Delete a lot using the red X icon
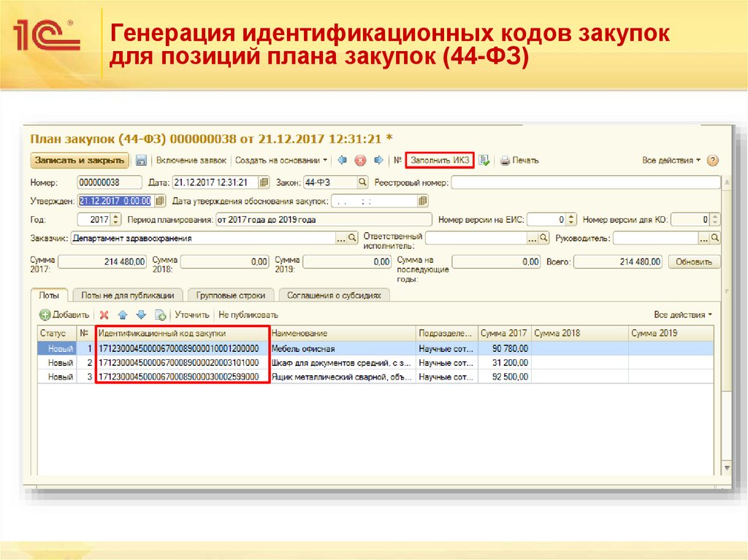Image resolution: width=748 pixels, height=560 pixels. 104,315
